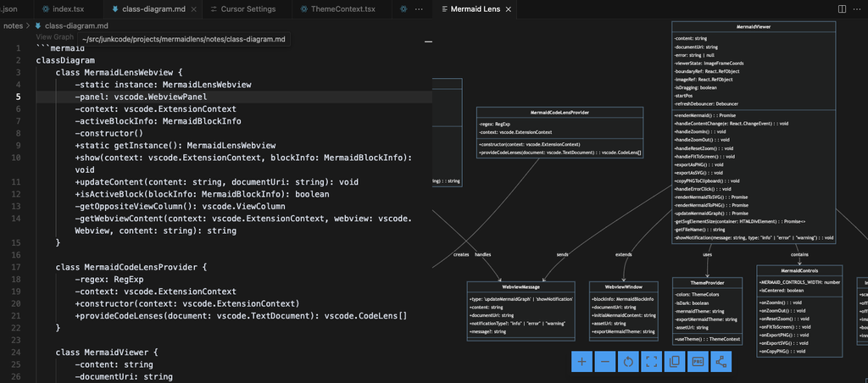Click the 'class MermaidCodeLensProvider {' line
This screenshot has height=383, width=868.
[131, 267]
